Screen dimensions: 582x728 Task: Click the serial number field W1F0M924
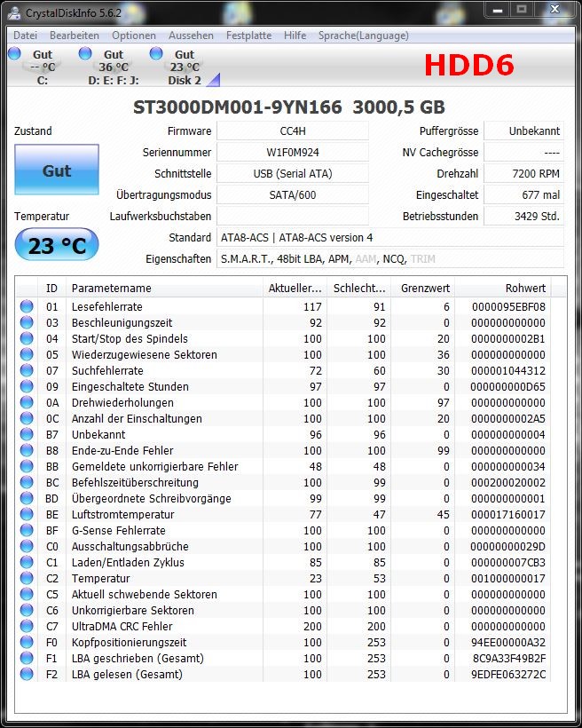(x=293, y=153)
